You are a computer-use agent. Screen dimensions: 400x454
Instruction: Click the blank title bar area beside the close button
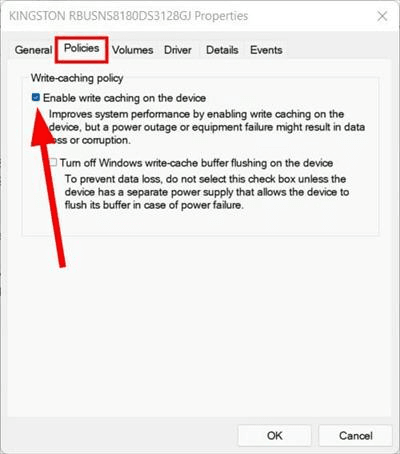tap(310, 16)
